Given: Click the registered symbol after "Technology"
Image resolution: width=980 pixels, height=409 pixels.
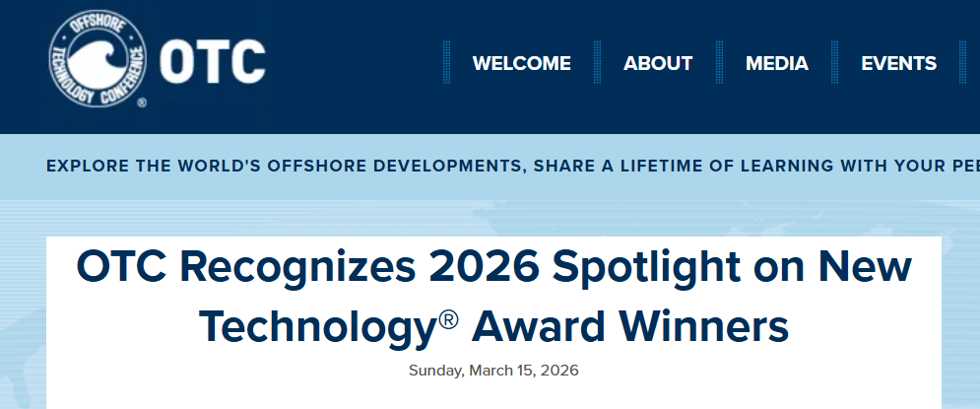Looking at the screenshot, I should (448, 317).
